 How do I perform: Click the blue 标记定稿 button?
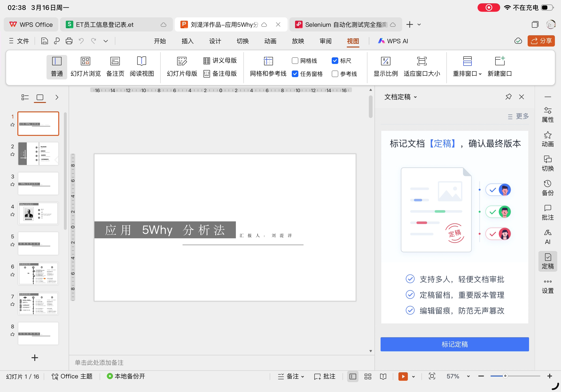click(x=455, y=344)
